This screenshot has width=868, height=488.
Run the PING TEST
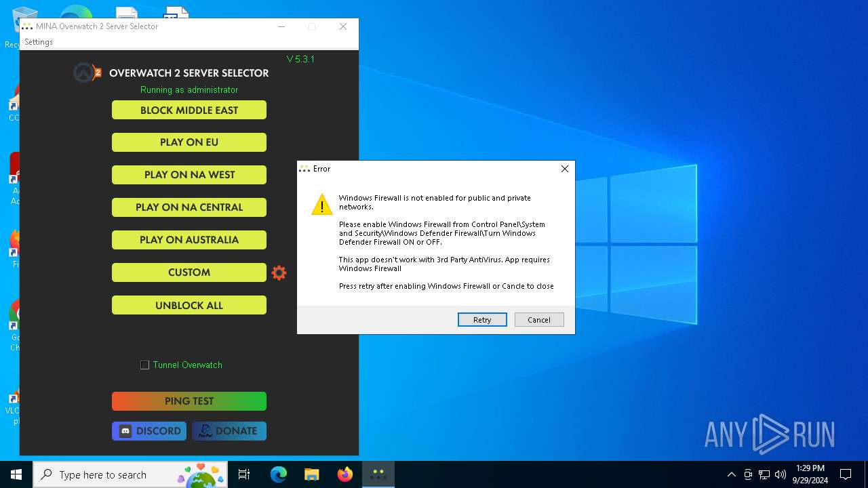(x=189, y=401)
